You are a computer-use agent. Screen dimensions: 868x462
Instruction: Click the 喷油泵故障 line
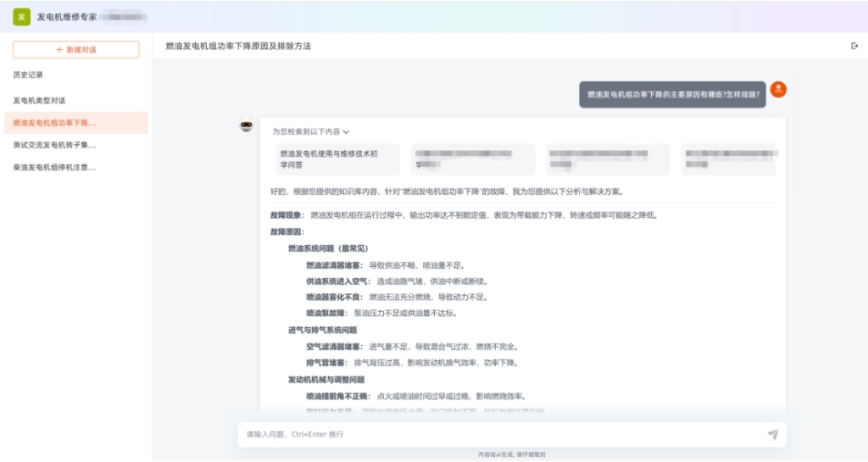pos(382,313)
